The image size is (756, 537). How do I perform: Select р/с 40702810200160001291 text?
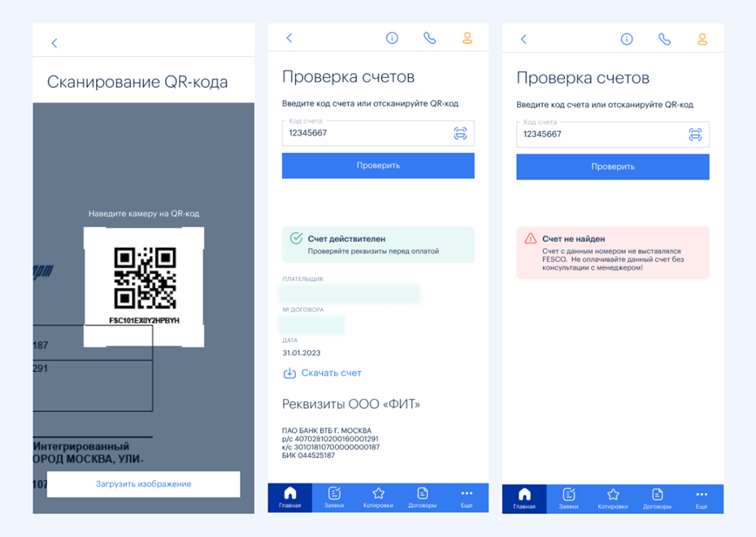(330, 440)
